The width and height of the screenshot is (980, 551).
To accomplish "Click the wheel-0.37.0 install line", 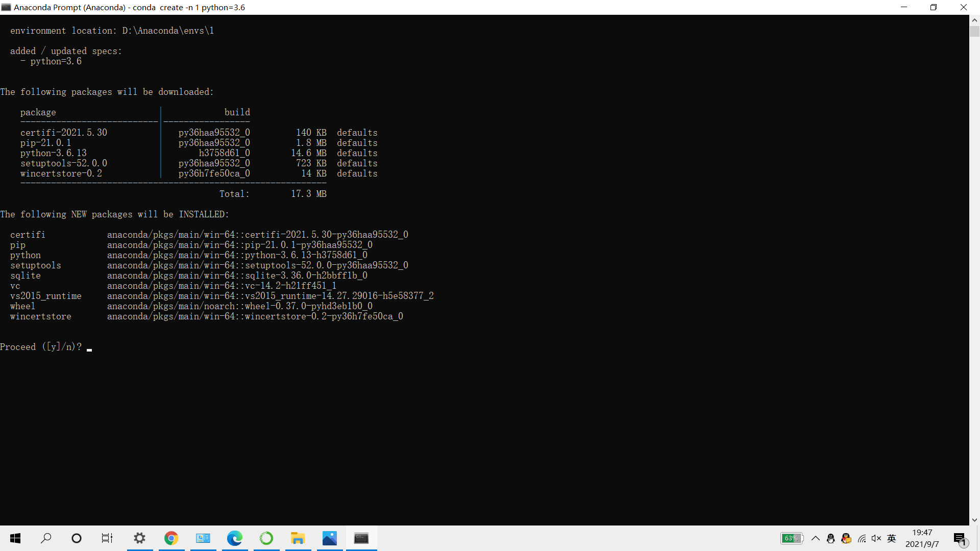I will (x=191, y=306).
